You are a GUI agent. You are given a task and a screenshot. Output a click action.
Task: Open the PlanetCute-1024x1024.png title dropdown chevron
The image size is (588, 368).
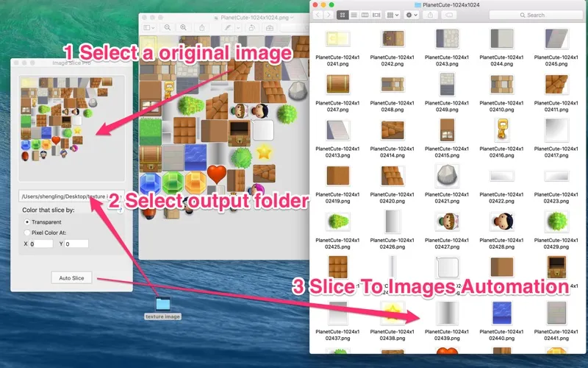point(292,17)
